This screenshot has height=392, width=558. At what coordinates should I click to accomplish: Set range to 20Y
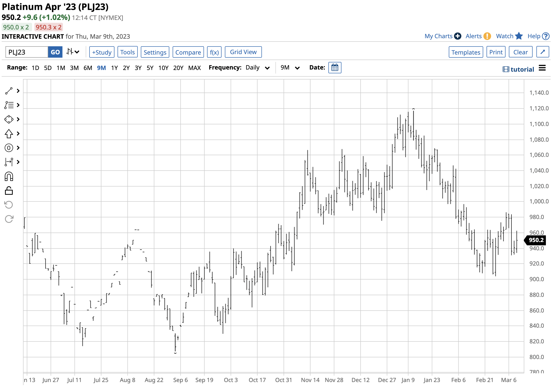point(178,68)
